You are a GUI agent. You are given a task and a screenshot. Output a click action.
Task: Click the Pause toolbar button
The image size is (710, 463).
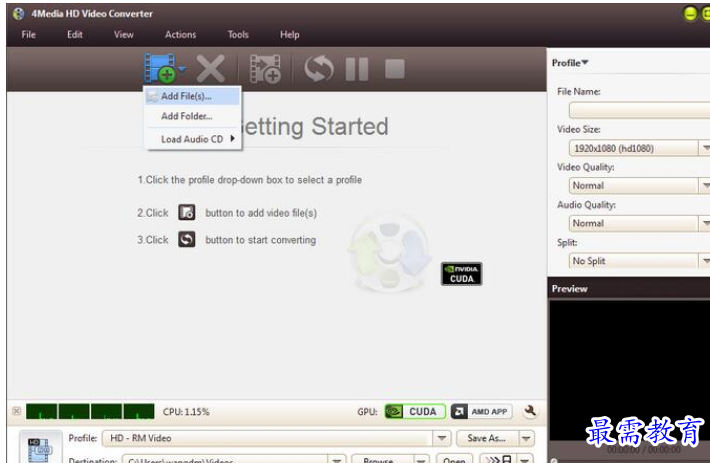357,69
